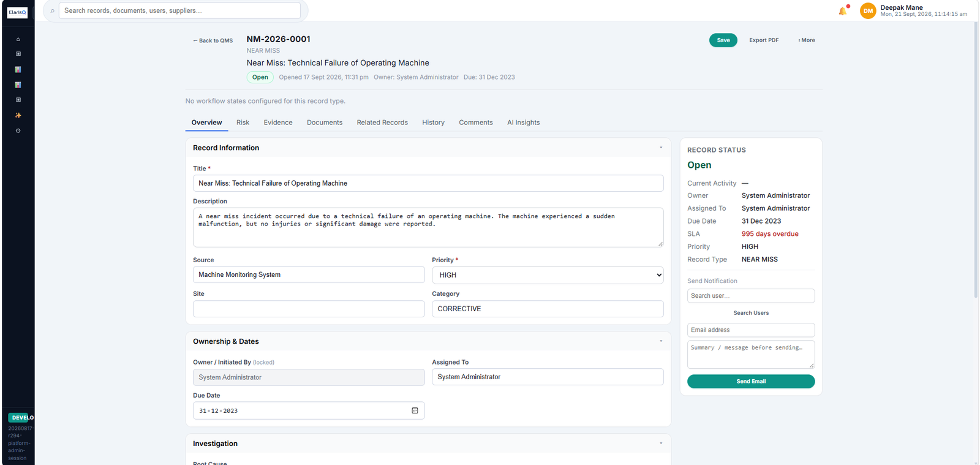The width and height of the screenshot is (980, 465).
Task: Switch to the History tab
Action: tap(433, 123)
